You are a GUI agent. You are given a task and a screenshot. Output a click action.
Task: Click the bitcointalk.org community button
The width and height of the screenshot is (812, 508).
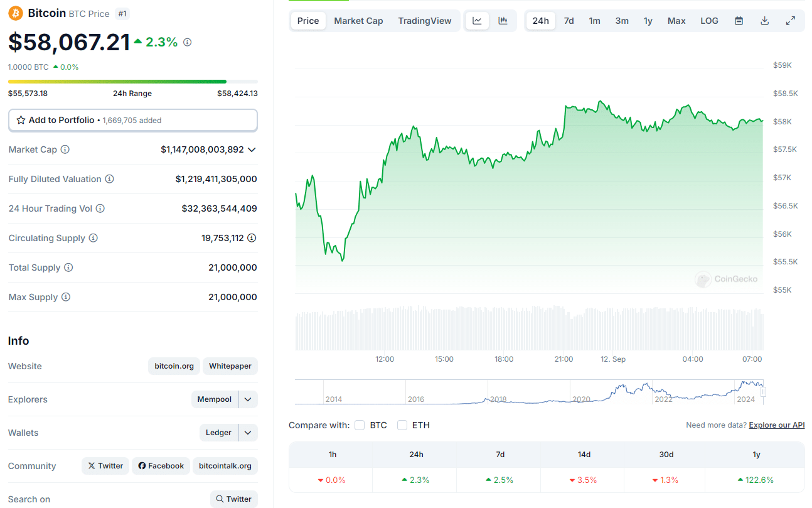click(x=225, y=465)
